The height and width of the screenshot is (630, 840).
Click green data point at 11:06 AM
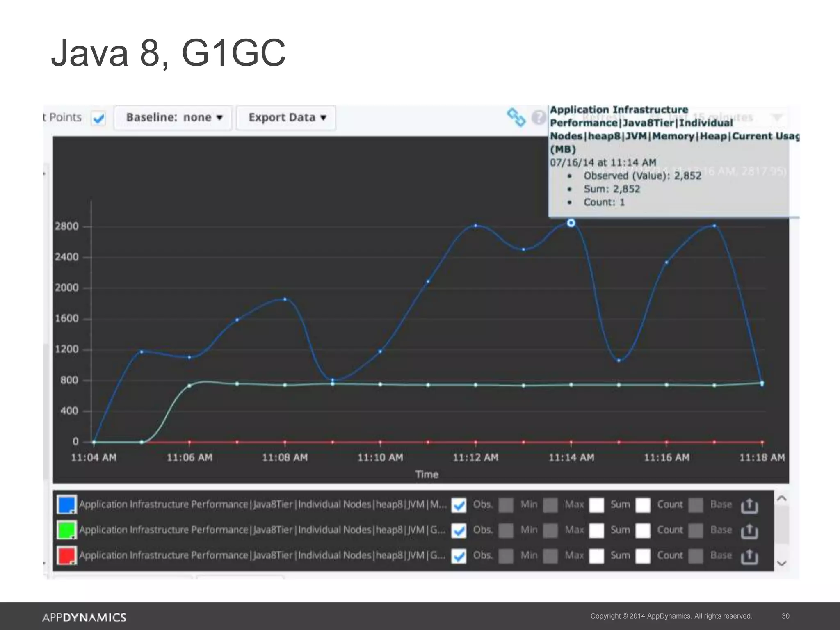pos(189,386)
